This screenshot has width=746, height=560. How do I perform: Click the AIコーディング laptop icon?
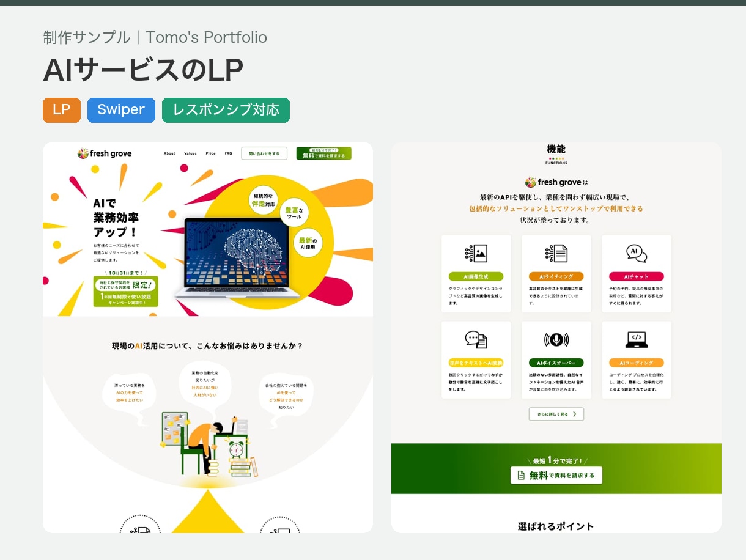click(x=637, y=340)
